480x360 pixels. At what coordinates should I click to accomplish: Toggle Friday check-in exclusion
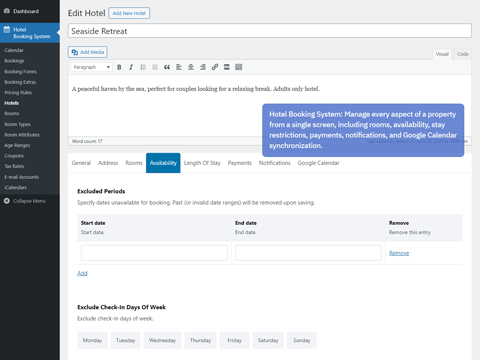click(x=234, y=340)
